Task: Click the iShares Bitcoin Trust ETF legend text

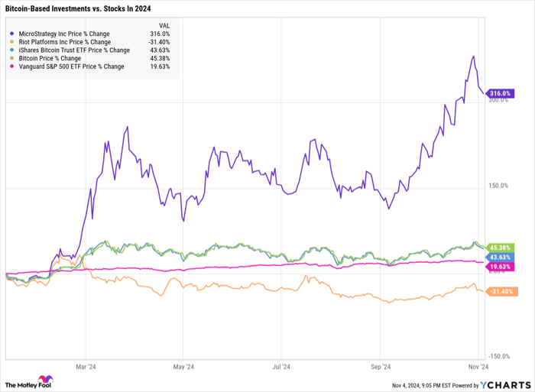Action: [x=72, y=50]
